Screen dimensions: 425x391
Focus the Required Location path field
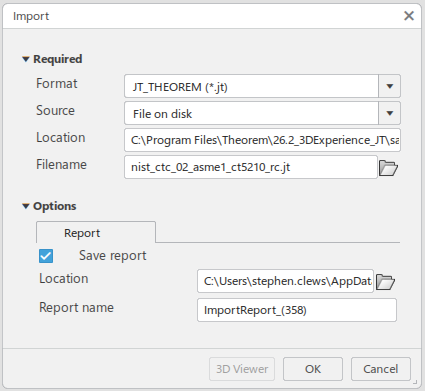(x=262, y=140)
